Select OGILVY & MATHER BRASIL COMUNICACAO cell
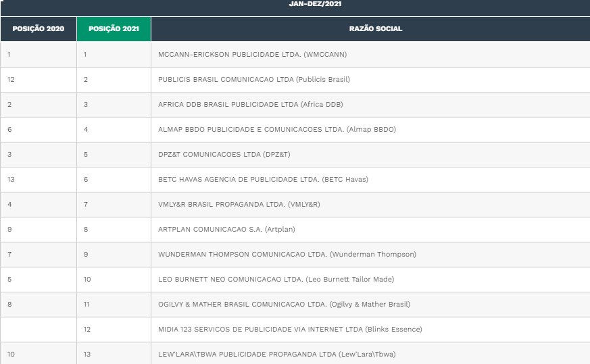Viewport: 590px width, 364px height. 370,305
